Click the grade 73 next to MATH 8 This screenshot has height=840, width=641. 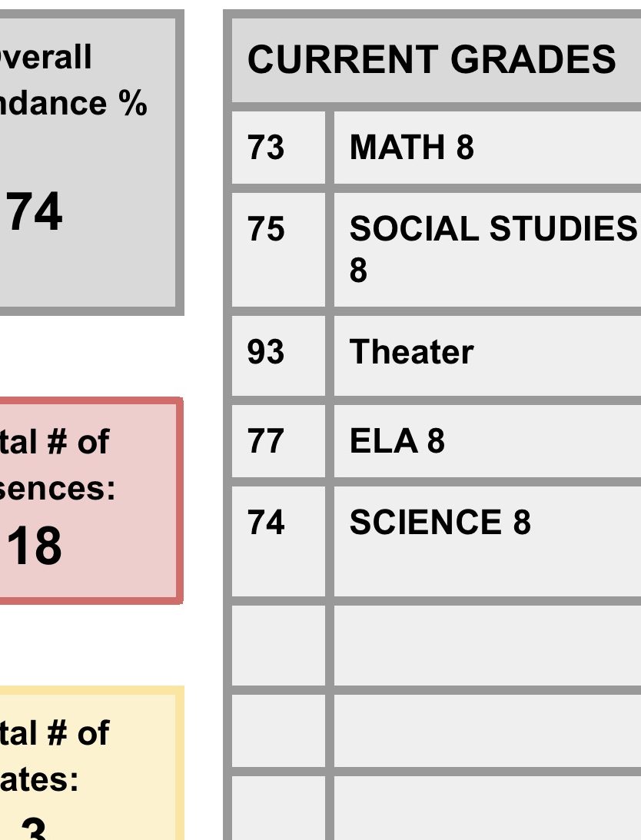[266, 147]
